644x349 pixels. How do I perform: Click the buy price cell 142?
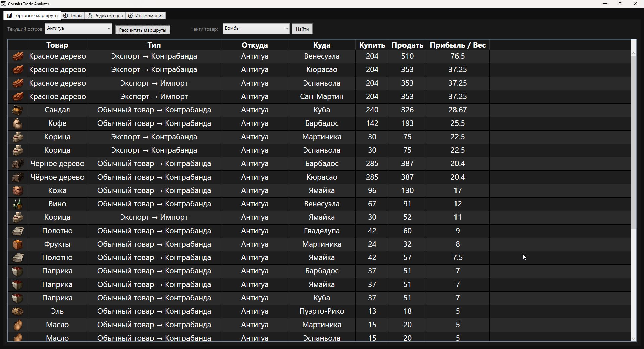click(372, 123)
